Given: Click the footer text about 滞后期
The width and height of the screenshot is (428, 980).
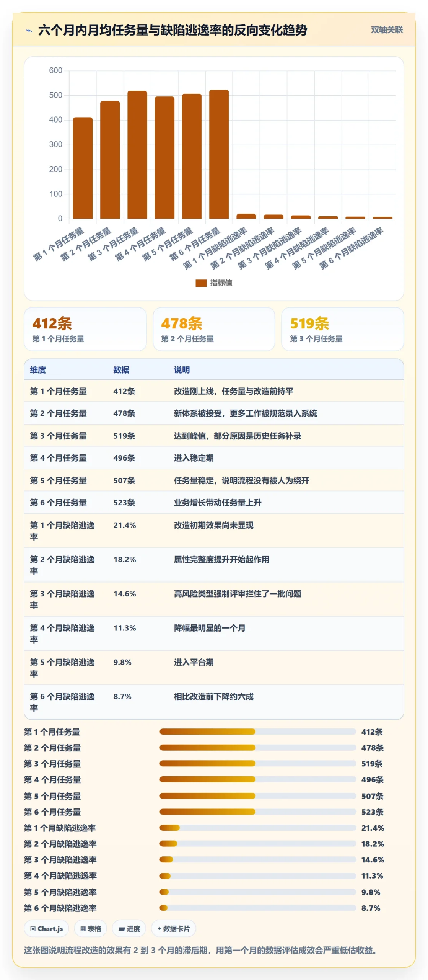Looking at the screenshot, I should 201,950.
